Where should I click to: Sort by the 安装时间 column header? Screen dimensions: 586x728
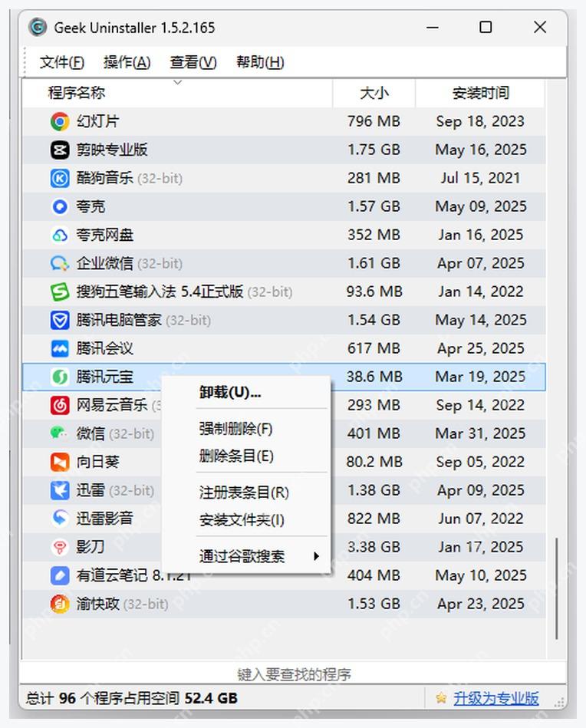click(x=481, y=94)
